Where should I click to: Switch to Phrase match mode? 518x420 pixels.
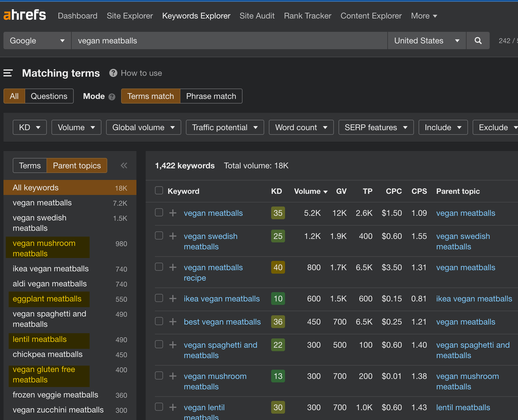pos(211,96)
